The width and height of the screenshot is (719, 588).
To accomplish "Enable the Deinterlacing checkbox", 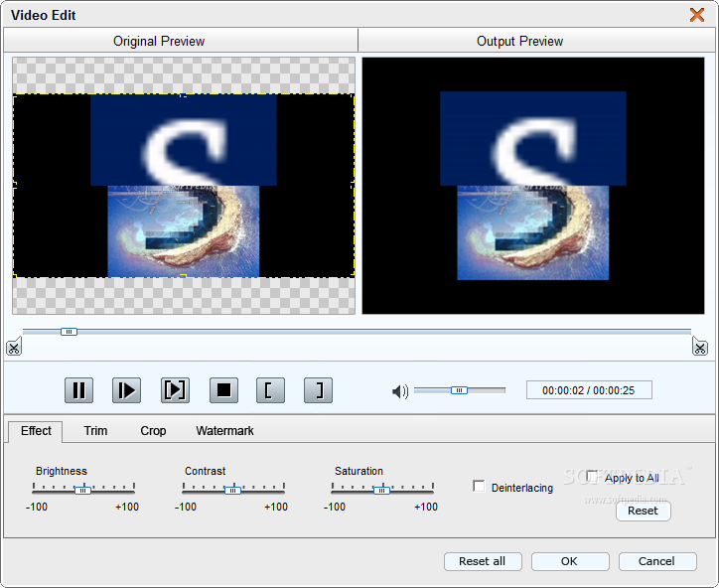I will pos(479,486).
